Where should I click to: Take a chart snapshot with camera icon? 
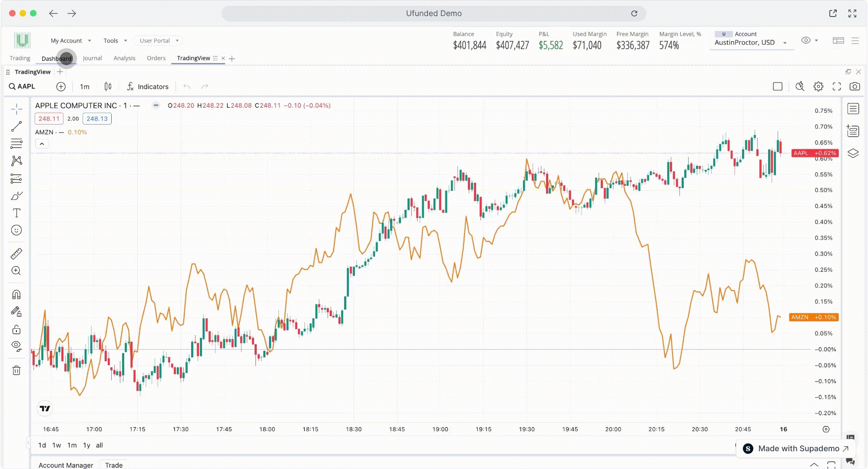pos(855,86)
